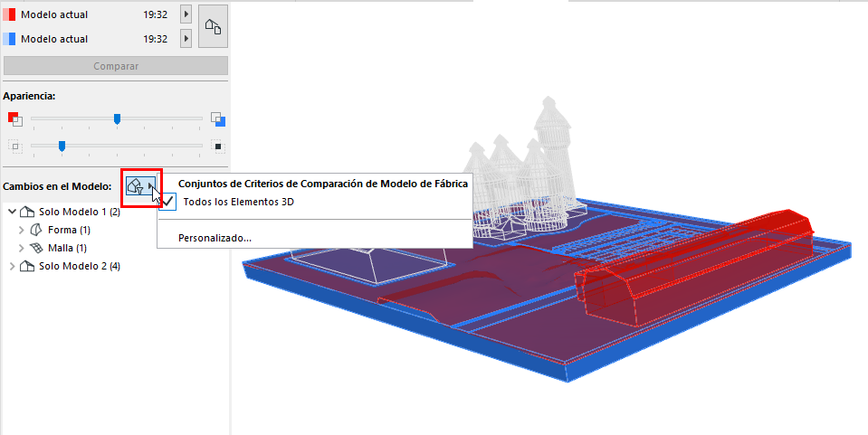Open arrow menu for red Modelo actual
Viewport: 868px width, 435px height.
[186, 14]
